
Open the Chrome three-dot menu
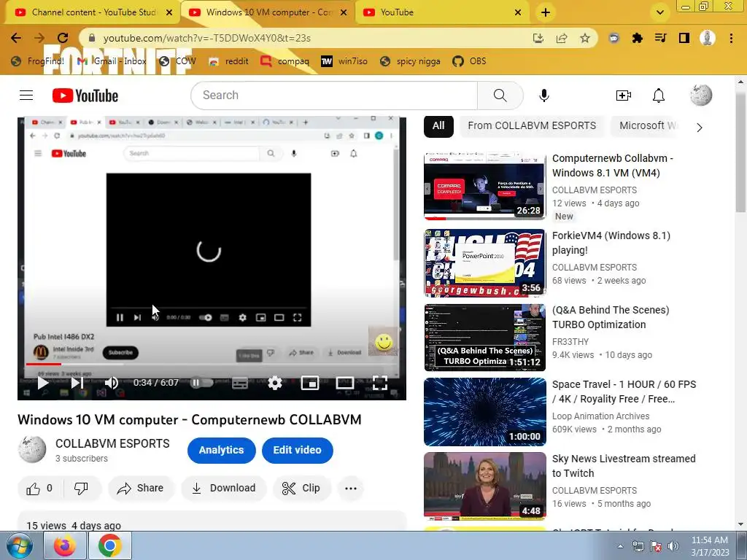[731, 38]
